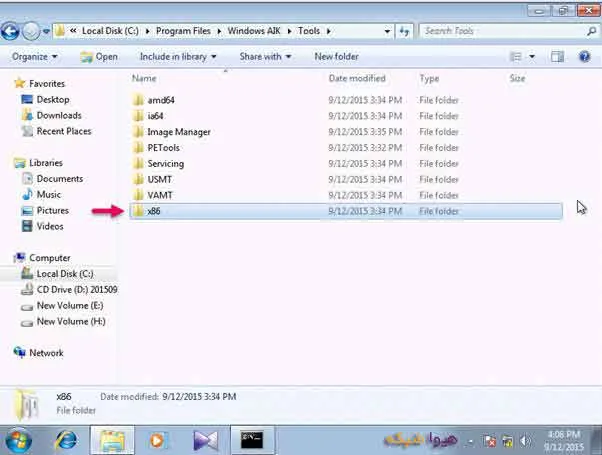The height and width of the screenshot is (455, 602).
Task: Open the command prompt taskbar icon
Action: click(252, 440)
